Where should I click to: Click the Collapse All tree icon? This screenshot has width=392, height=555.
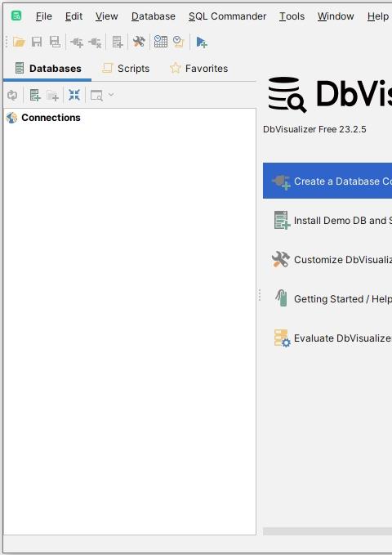(x=74, y=95)
